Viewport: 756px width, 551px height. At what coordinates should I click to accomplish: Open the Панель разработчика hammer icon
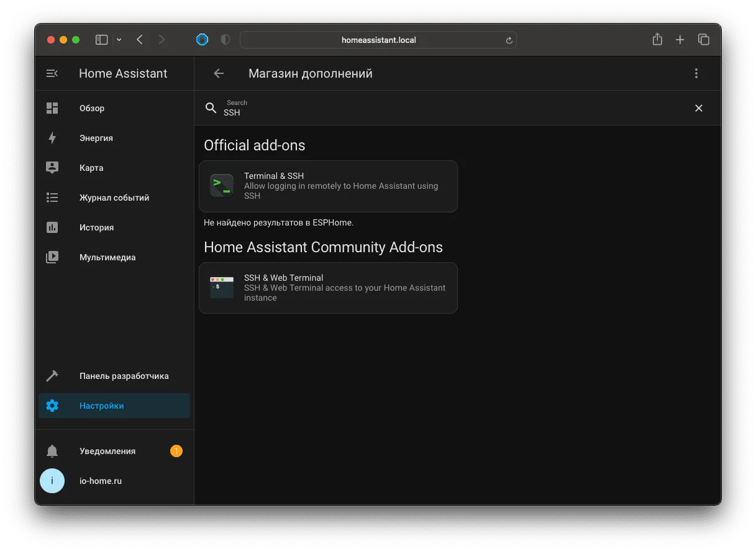(52, 376)
